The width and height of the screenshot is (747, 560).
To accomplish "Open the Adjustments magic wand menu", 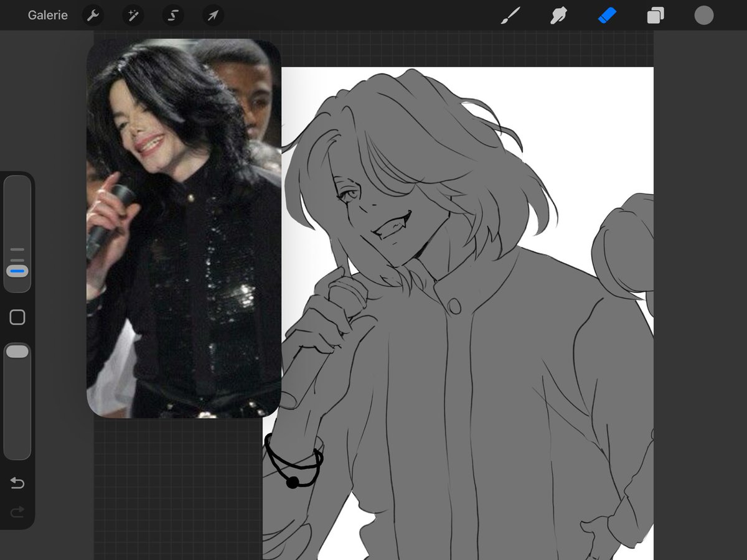I will click(x=133, y=16).
